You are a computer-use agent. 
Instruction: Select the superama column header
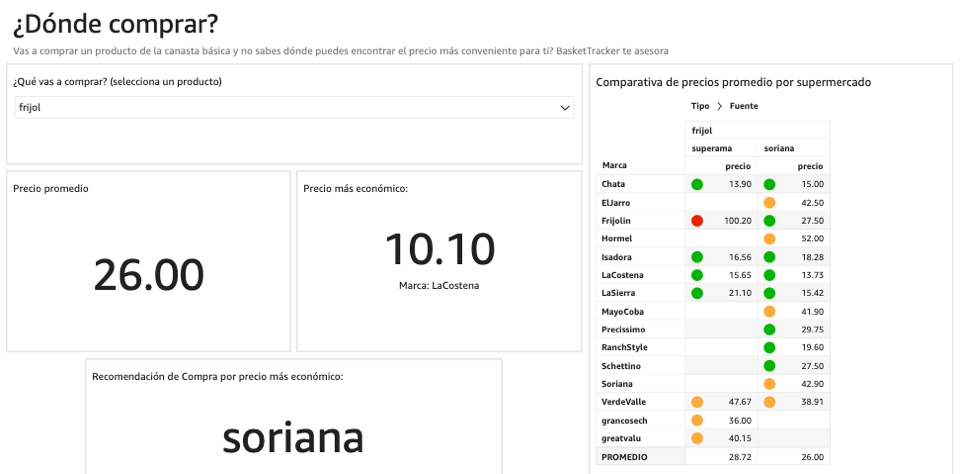tap(721, 148)
